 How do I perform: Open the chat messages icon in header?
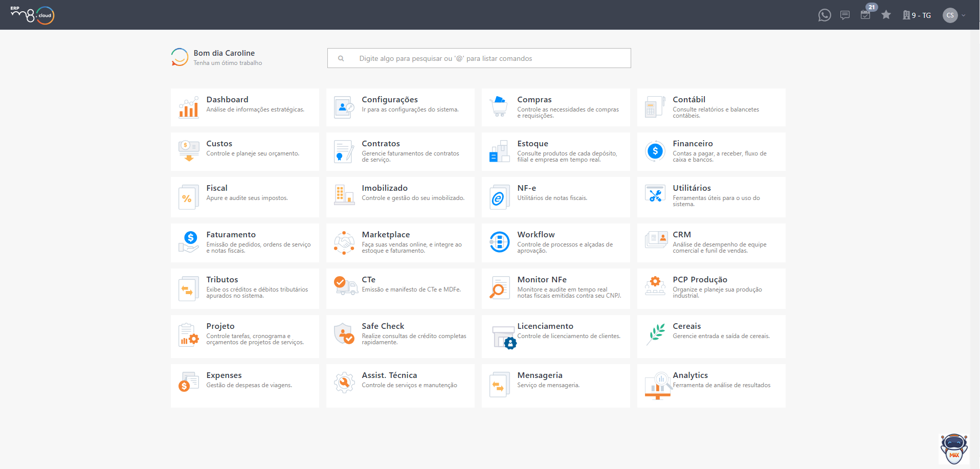(845, 15)
